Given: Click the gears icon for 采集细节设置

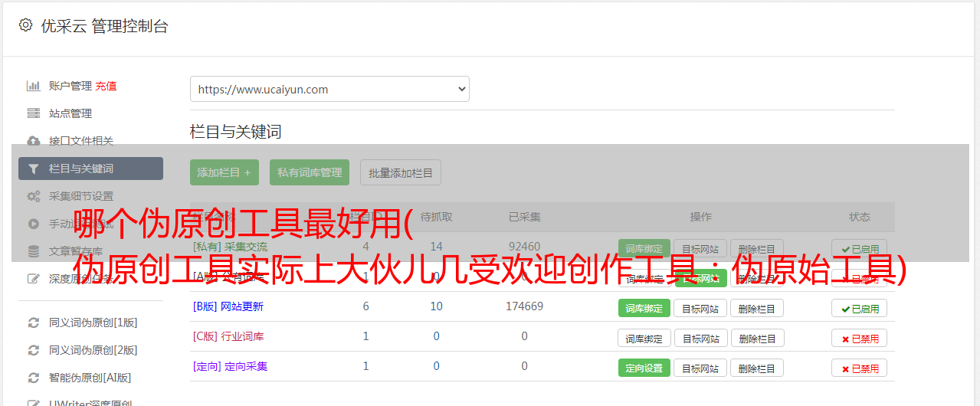Looking at the screenshot, I should pyautogui.click(x=34, y=196).
